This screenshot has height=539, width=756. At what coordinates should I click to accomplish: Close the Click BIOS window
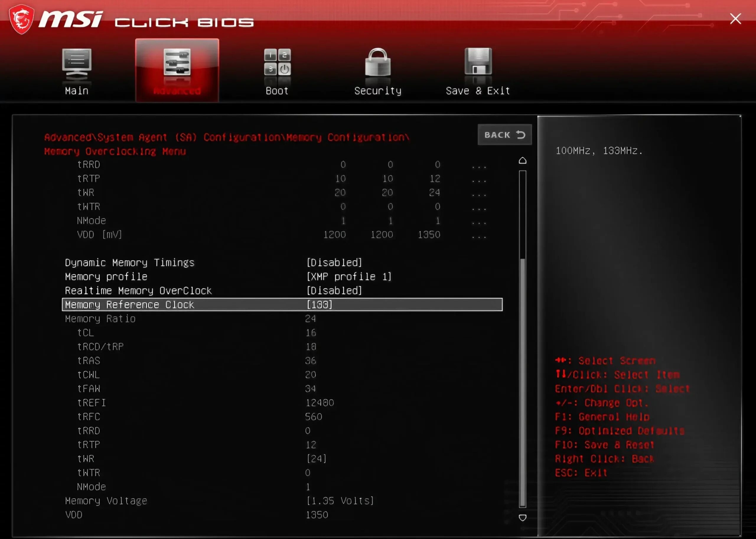735,19
